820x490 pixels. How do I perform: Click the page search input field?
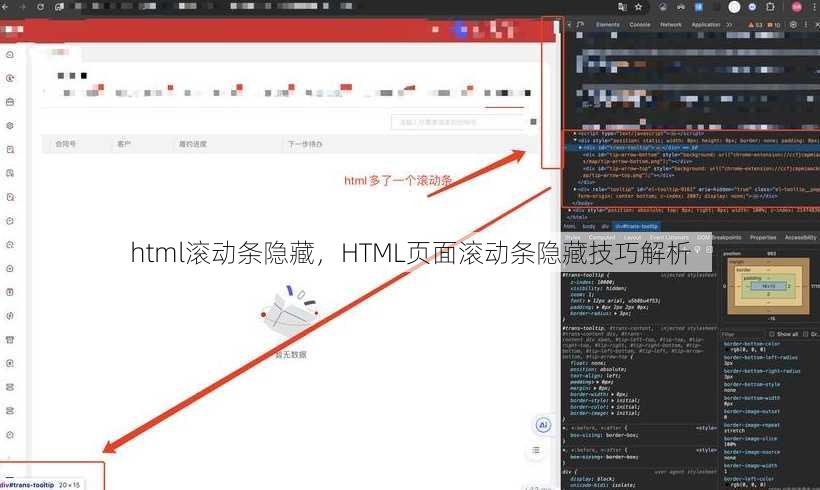click(x=458, y=122)
